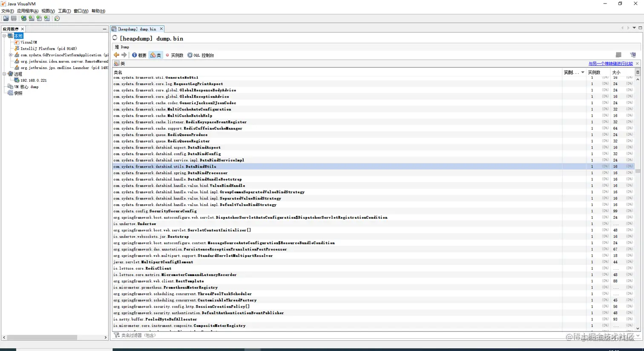This screenshot has width=644, height=351.
Task: Click the sort arrow on 实例... column
Action: pyautogui.click(x=583, y=72)
